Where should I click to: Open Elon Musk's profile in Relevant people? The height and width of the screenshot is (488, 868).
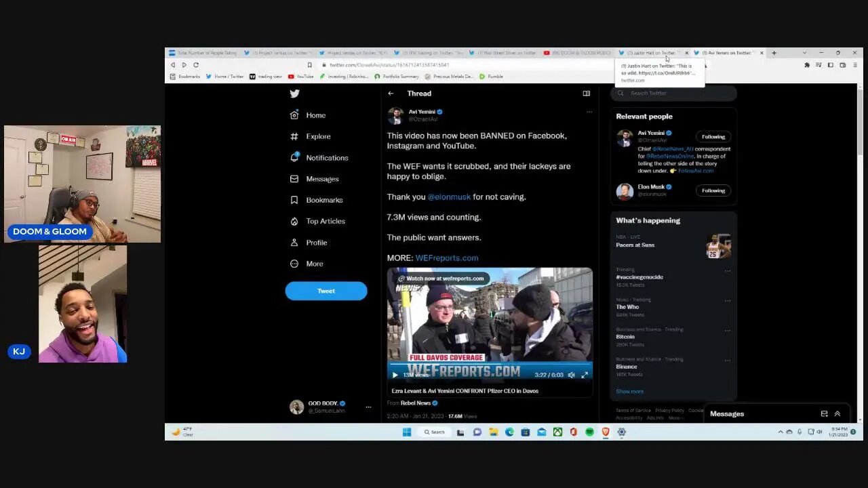[x=651, y=187]
